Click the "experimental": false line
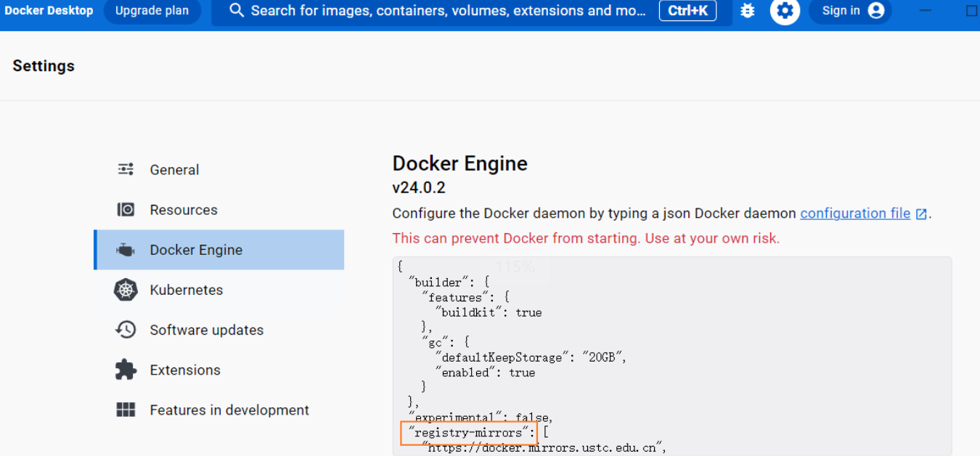The width and height of the screenshot is (980, 456). (x=481, y=418)
